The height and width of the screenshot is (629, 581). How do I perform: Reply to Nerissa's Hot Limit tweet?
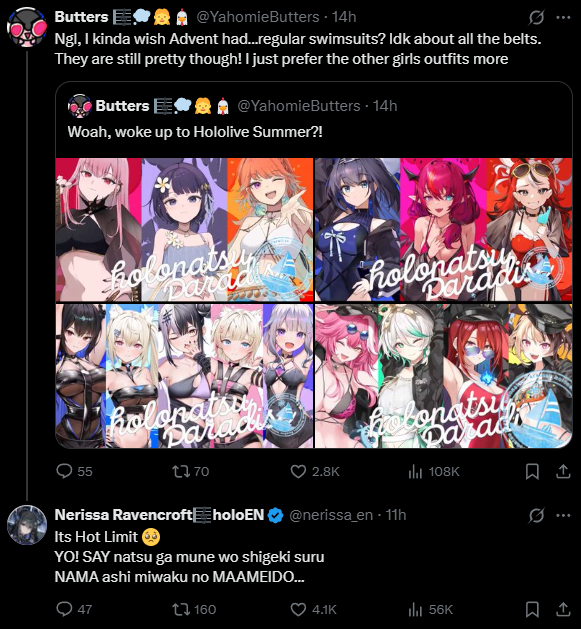point(74,609)
